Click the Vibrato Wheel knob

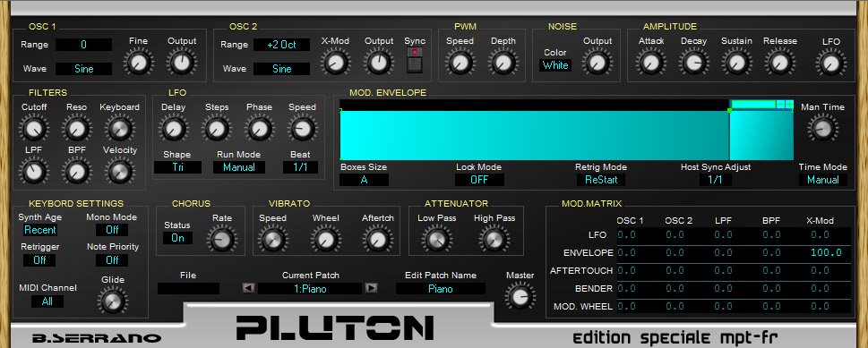325,239
